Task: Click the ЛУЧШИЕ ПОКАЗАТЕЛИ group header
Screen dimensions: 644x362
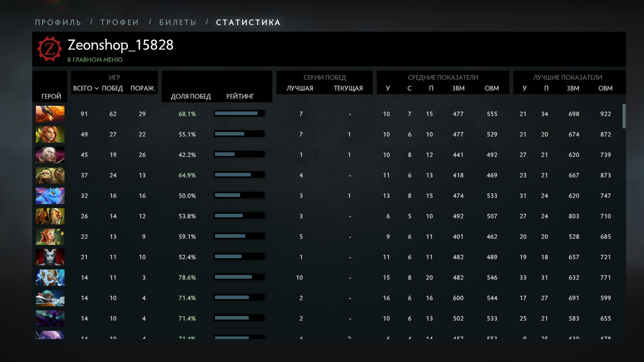Action: pos(568,78)
